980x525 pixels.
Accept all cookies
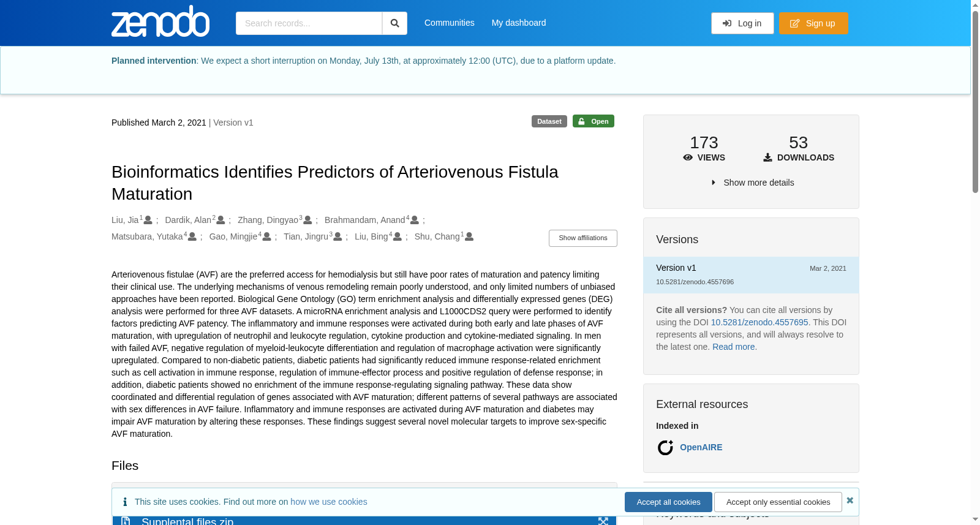(x=668, y=502)
